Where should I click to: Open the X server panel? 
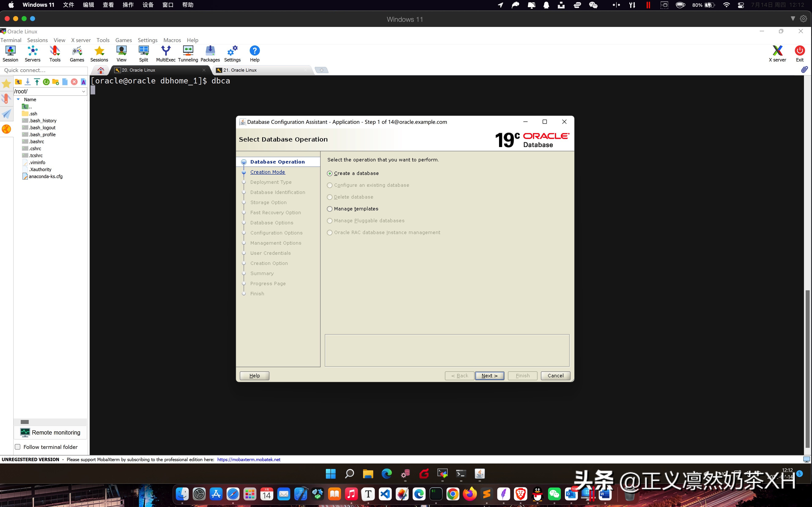click(x=778, y=53)
